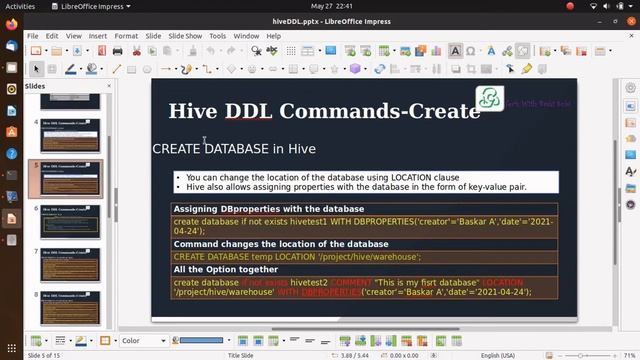Viewport: 640px width, 360px height.
Task: Select slide 4 thumbnail
Action: 70,136
